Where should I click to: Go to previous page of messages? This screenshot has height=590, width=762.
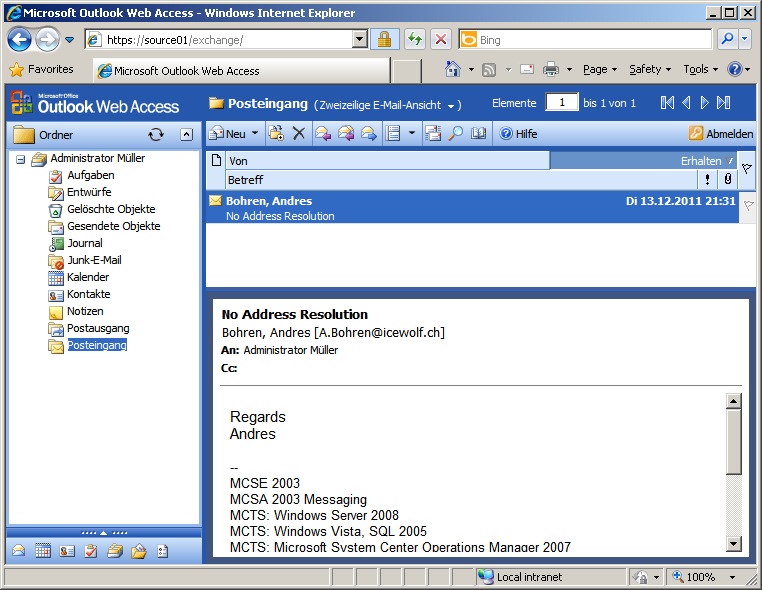click(x=686, y=103)
